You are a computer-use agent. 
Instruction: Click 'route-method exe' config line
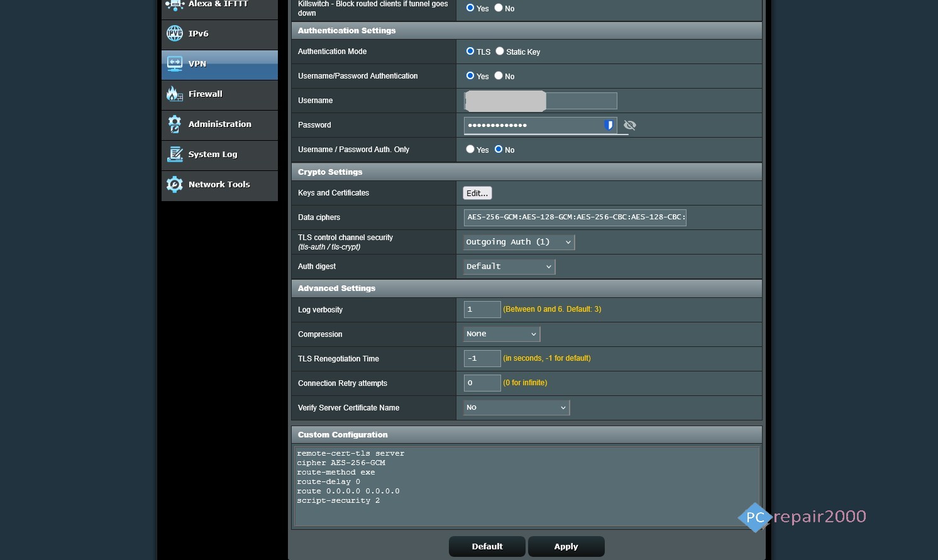click(336, 472)
